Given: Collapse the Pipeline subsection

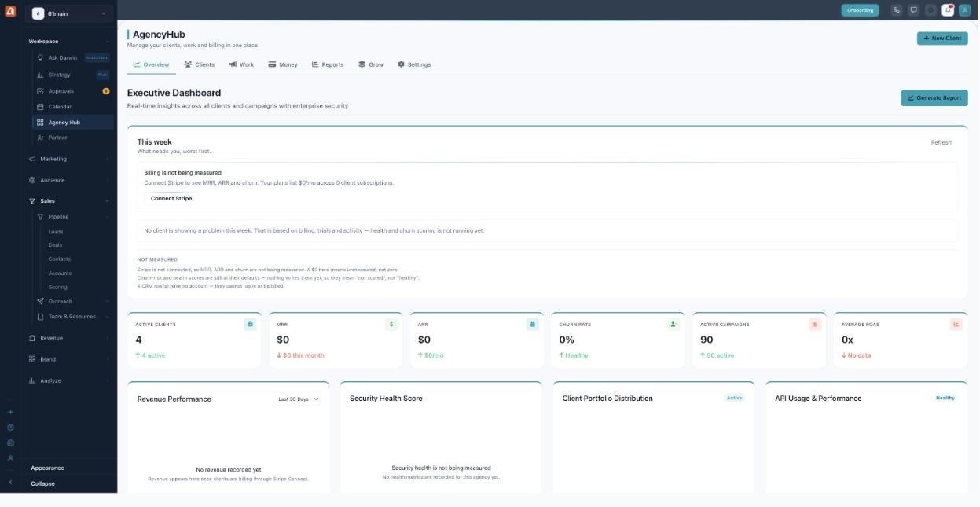Looking at the screenshot, I should click(72, 216).
